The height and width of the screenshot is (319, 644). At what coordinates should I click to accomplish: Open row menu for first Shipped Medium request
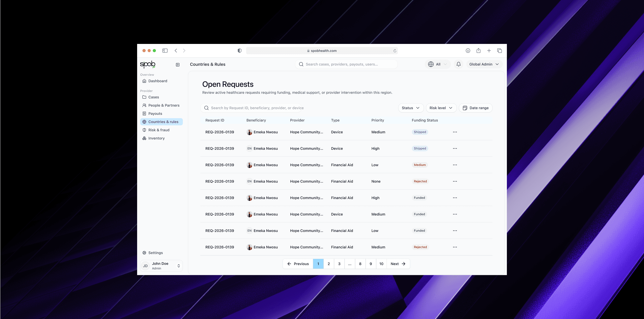click(x=455, y=132)
